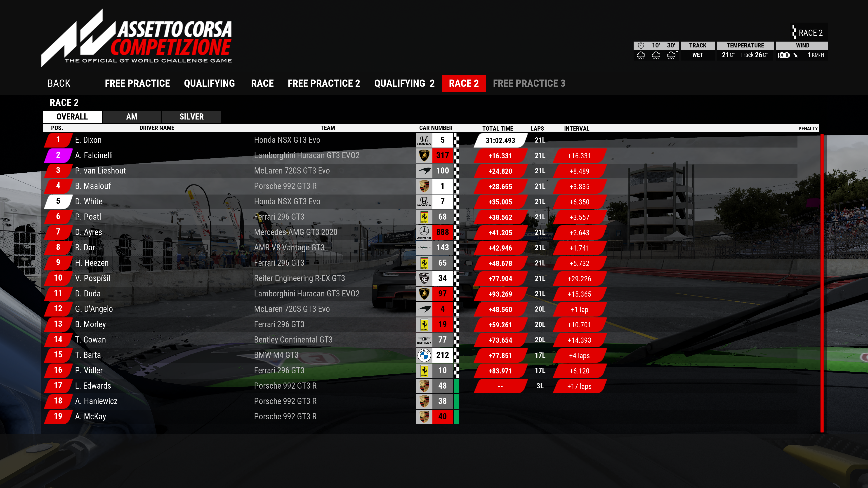Viewport: 868px width, 488px height.
Task: Click the Aston Martin logo beside car number 143
Action: tap(424, 248)
